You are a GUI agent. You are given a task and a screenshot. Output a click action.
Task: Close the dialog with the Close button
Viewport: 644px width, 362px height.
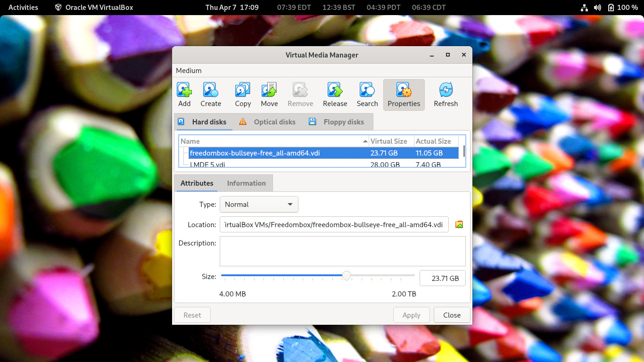point(452,315)
